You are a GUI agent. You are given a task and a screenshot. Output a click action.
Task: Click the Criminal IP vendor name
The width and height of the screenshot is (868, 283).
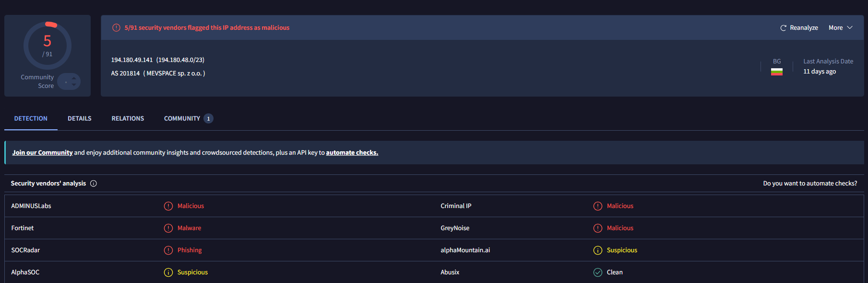click(x=456, y=206)
